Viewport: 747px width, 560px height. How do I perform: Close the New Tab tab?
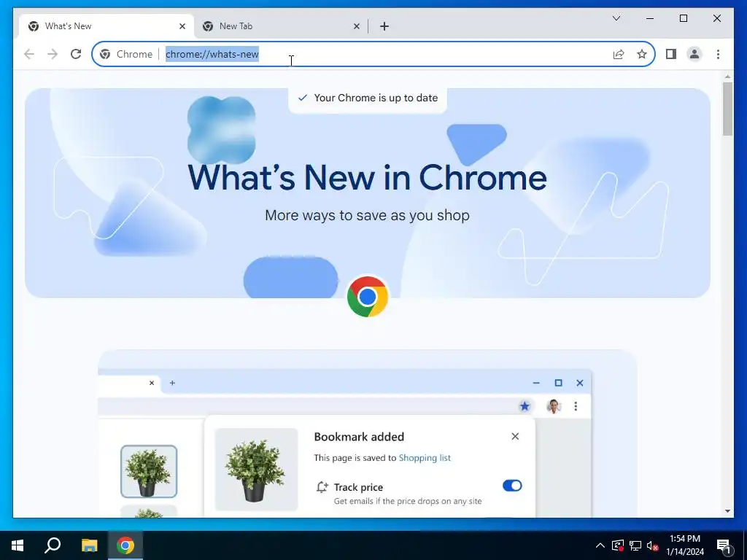pos(356,26)
